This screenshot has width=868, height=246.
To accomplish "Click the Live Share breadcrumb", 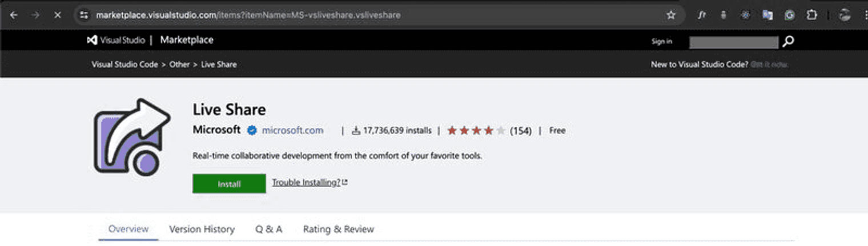I will pos(219,64).
